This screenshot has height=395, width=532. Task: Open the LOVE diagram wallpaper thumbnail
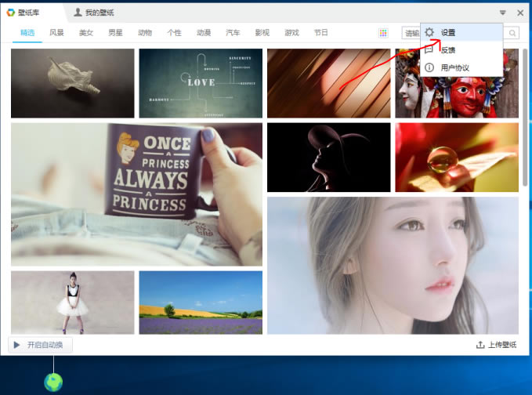[201, 83]
